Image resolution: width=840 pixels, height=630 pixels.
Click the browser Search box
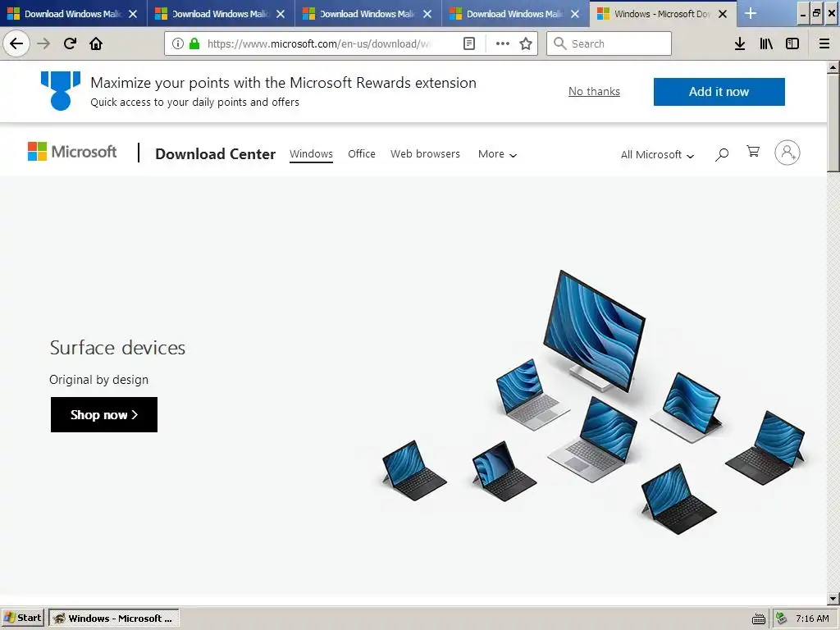[609, 43]
